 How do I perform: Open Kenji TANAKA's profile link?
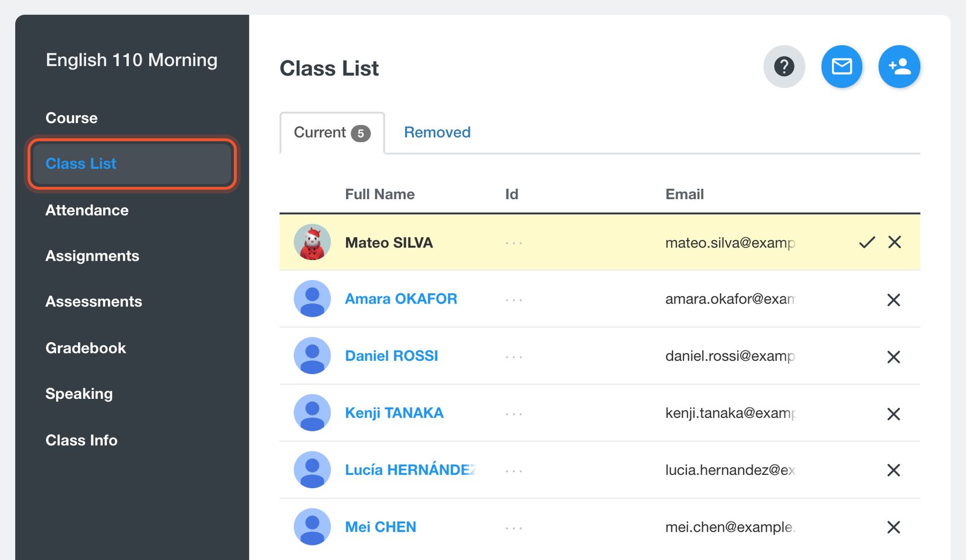click(394, 413)
